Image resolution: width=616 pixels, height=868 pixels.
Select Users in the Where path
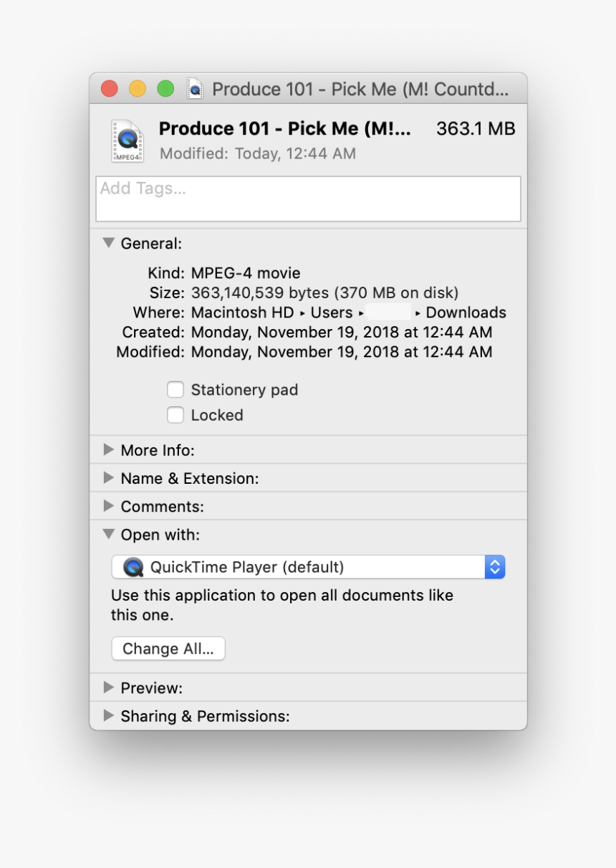tap(331, 313)
